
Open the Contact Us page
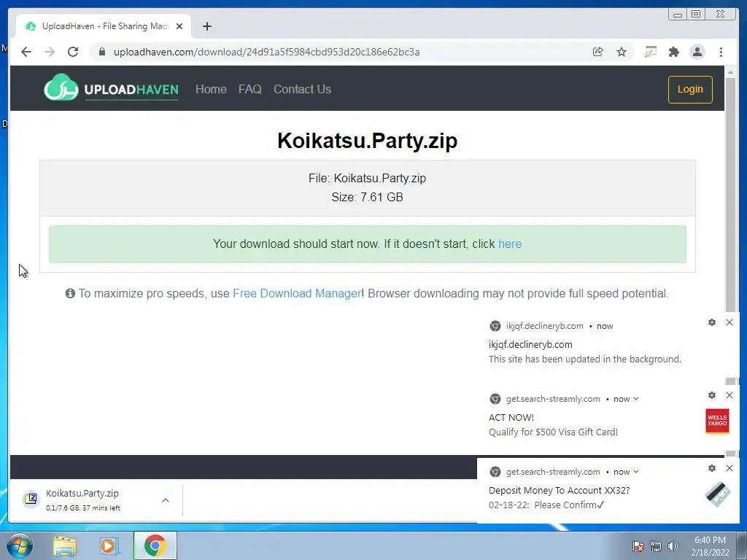pyautogui.click(x=302, y=89)
